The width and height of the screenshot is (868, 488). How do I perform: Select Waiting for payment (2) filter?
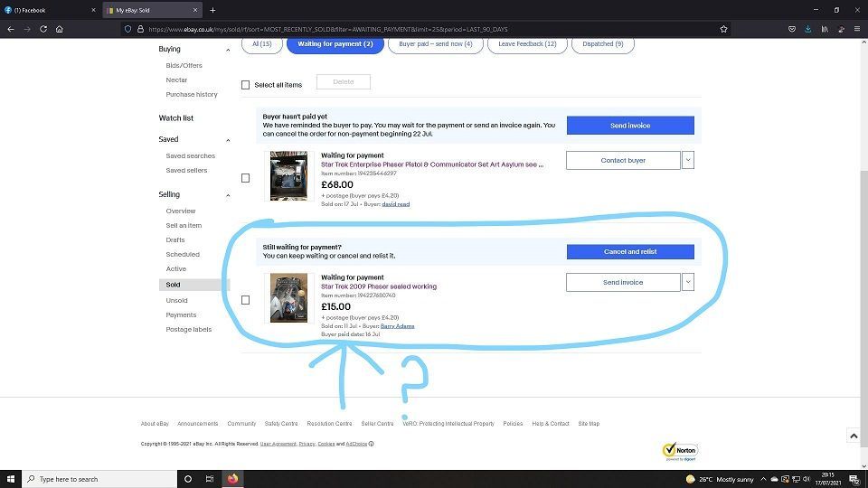[335, 43]
